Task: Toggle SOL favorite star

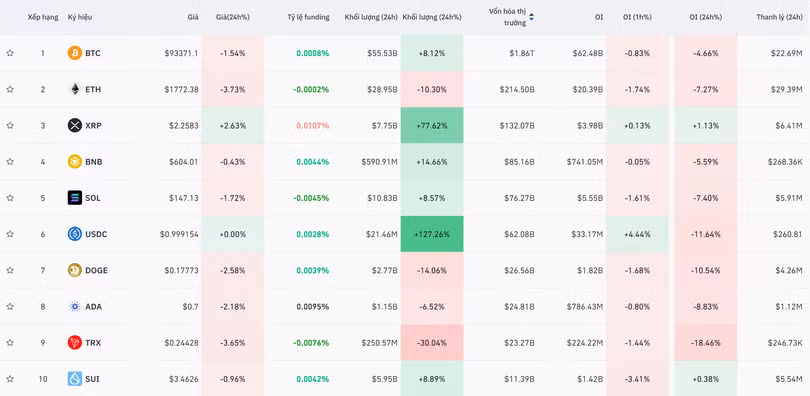Action: coord(10,198)
